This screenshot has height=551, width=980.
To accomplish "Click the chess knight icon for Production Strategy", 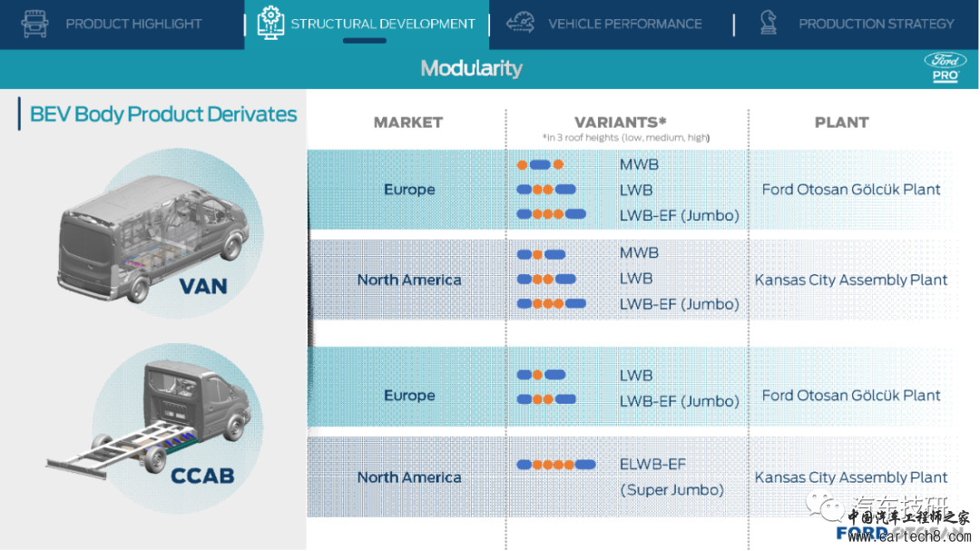I will [x=769, y=24].
